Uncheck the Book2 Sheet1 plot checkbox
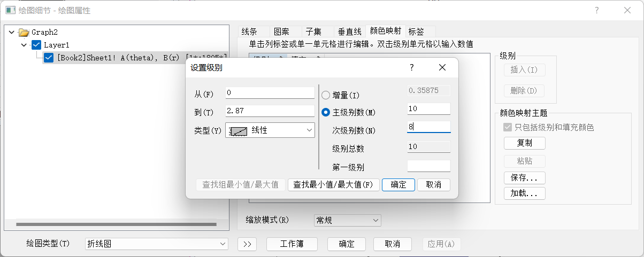The image size is (644, 257). [x=49, y=58]
